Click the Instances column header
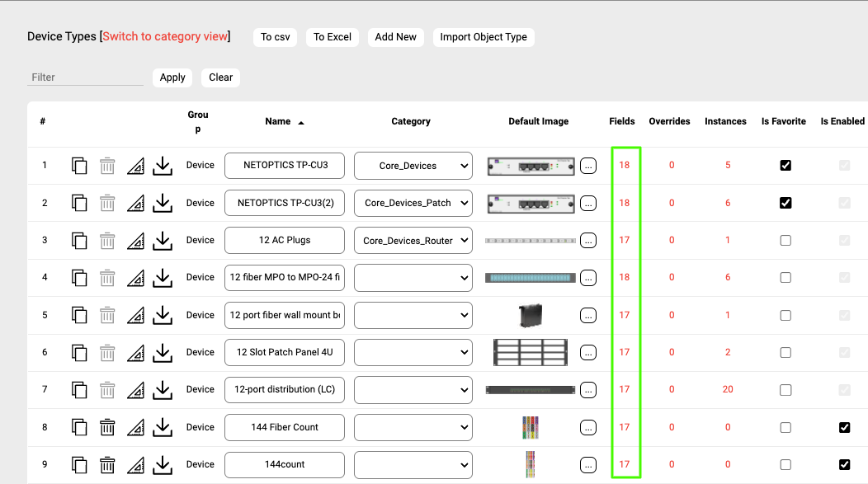The height and width of the screenshot is (484, 868). [x=725, y=121]
